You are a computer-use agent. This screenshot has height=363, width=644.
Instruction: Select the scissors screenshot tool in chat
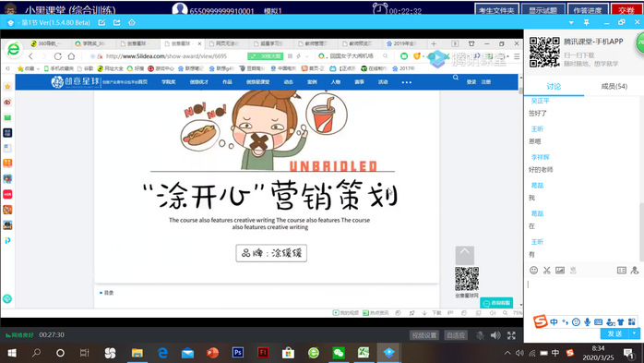coord(546,270)
